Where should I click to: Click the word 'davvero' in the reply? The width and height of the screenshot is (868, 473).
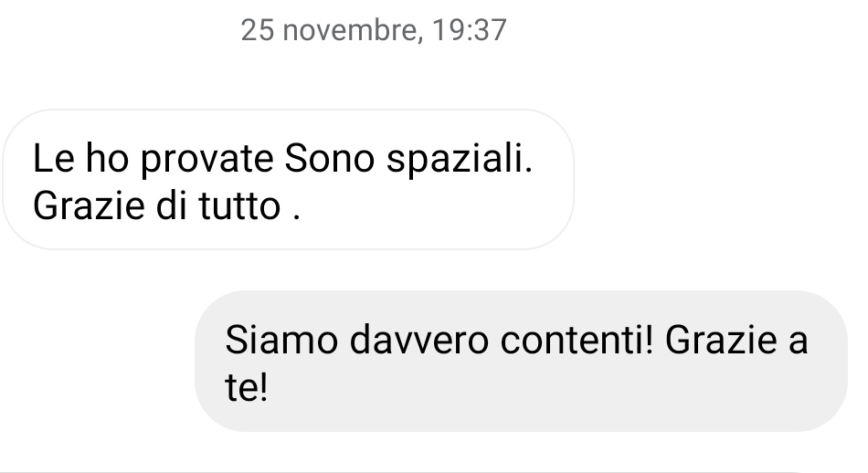tap(419, 340)
